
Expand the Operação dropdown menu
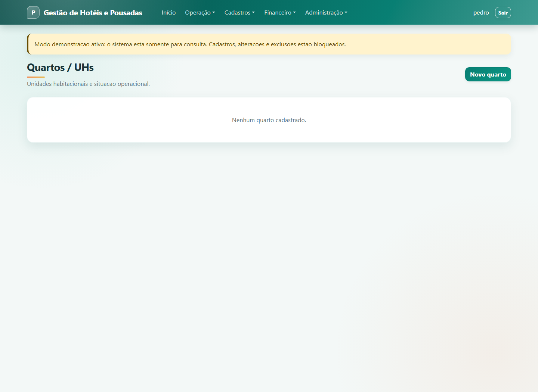pos(200,12)
